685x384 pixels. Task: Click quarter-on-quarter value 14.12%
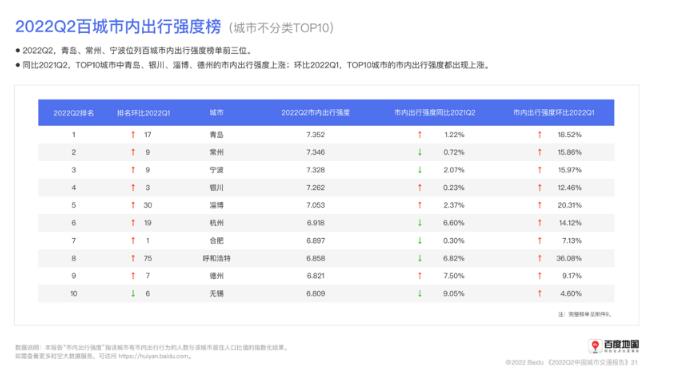(x=570, y=223)
